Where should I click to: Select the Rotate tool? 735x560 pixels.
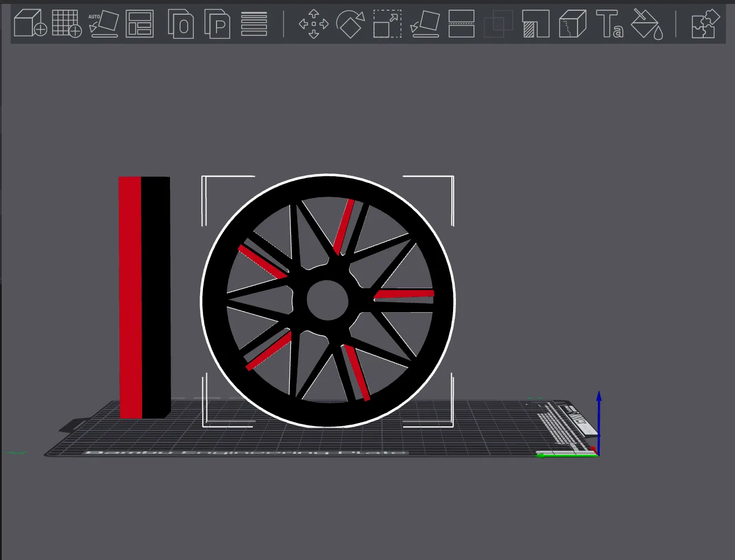(x=351, y=24)
